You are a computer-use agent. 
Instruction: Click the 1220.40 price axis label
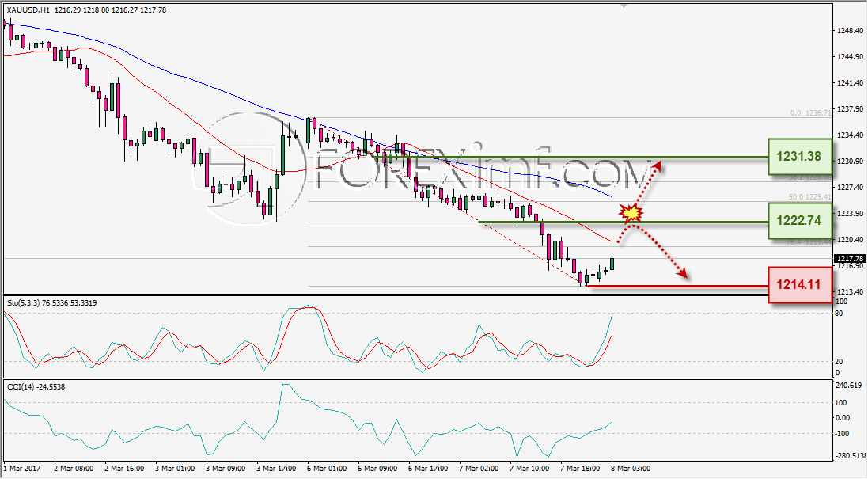point(851,239)
